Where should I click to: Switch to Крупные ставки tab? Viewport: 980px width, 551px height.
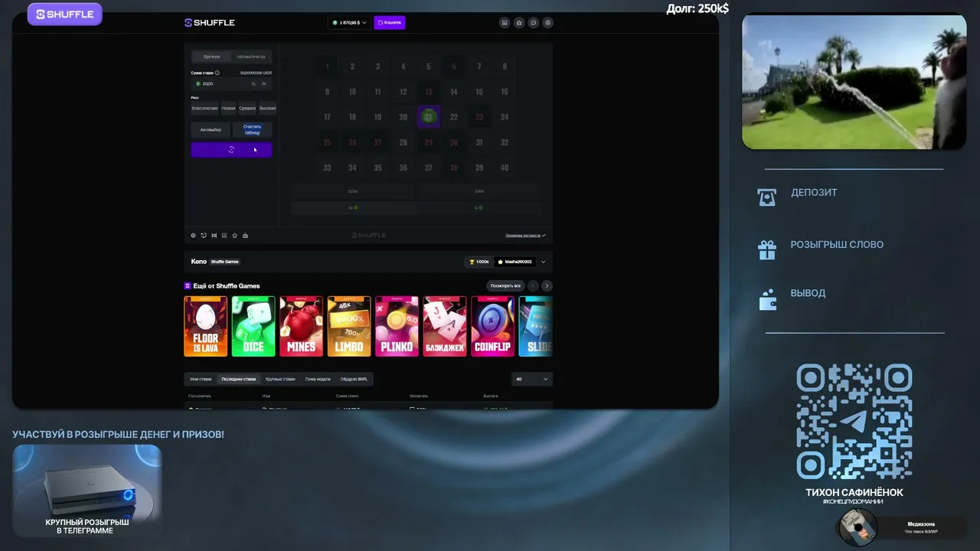tap(280, 379)
